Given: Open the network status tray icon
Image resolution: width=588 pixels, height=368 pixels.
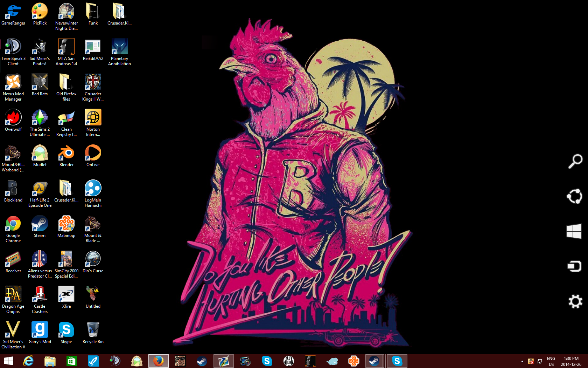Looking at the screenshot, I should 539,361.
